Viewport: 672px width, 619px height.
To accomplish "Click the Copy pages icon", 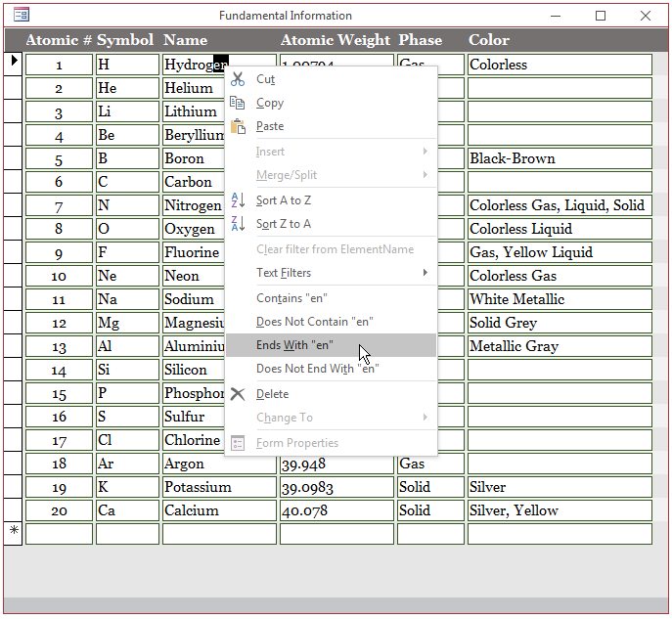I will pos(238,103).
